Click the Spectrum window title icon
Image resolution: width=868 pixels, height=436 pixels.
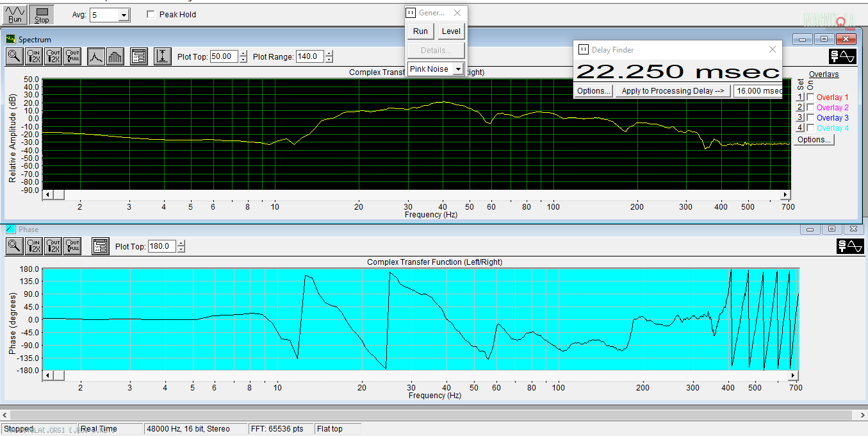point(10,39)
